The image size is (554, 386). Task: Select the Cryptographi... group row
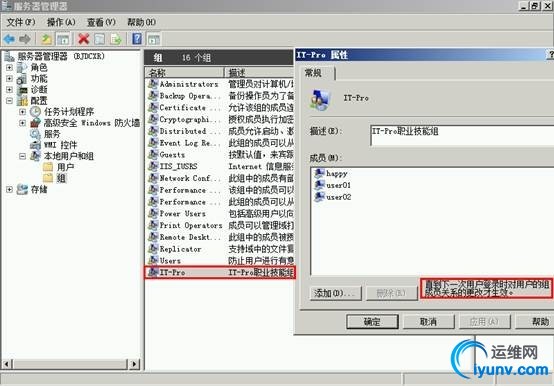(x=220, y=119)
